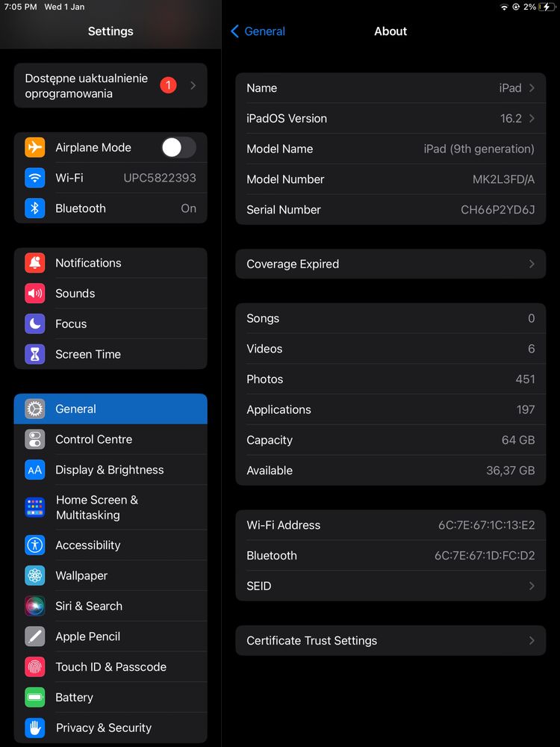Open Certificate Trust Settings
Image resolution: width=560 pixels, height=747 pixels.
(x=391, y=641)
